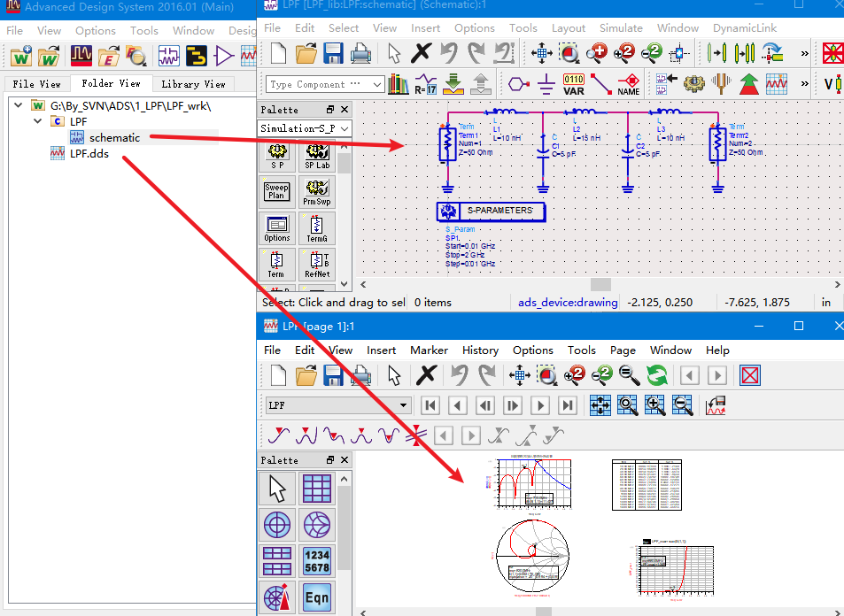Open the Page menu in data display
Viewport: 844px width, 616px height.
pyautogui.click(x=623, y=350)
